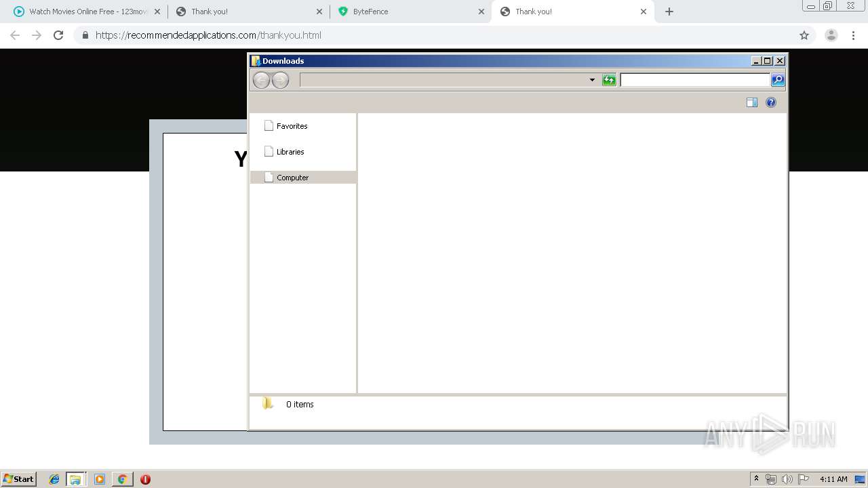Minimize the Downloads window
The height and width of the screenshot is (488, 868).
756,61
